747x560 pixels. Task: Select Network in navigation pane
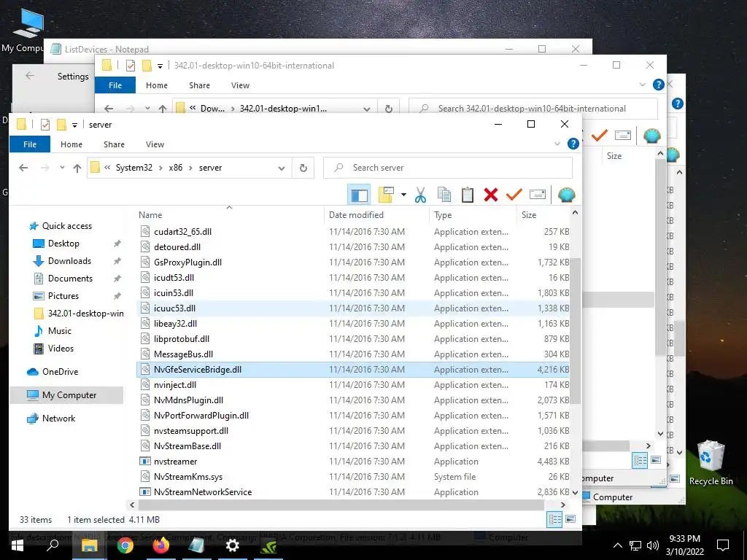pos(58,418)
